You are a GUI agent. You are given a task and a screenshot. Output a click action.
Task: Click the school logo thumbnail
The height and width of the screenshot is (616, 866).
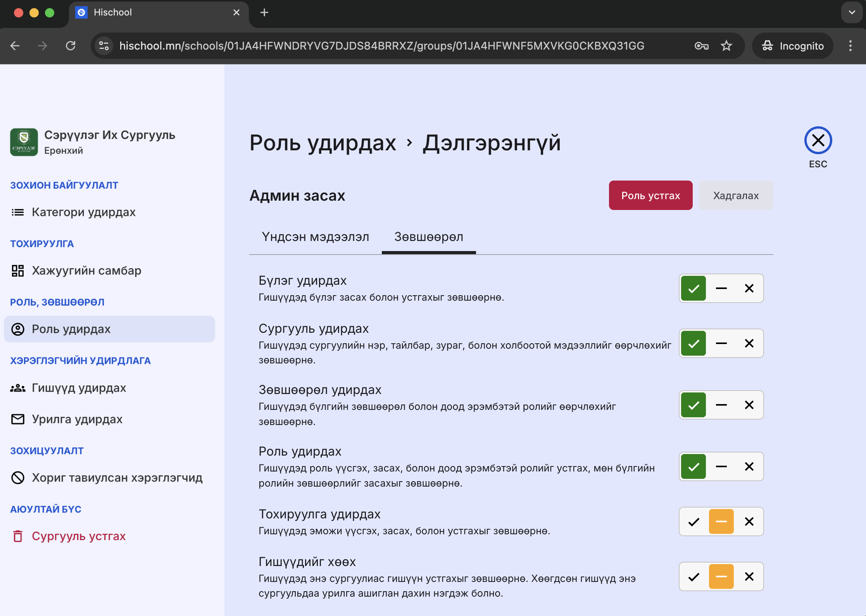click(24, 142)
